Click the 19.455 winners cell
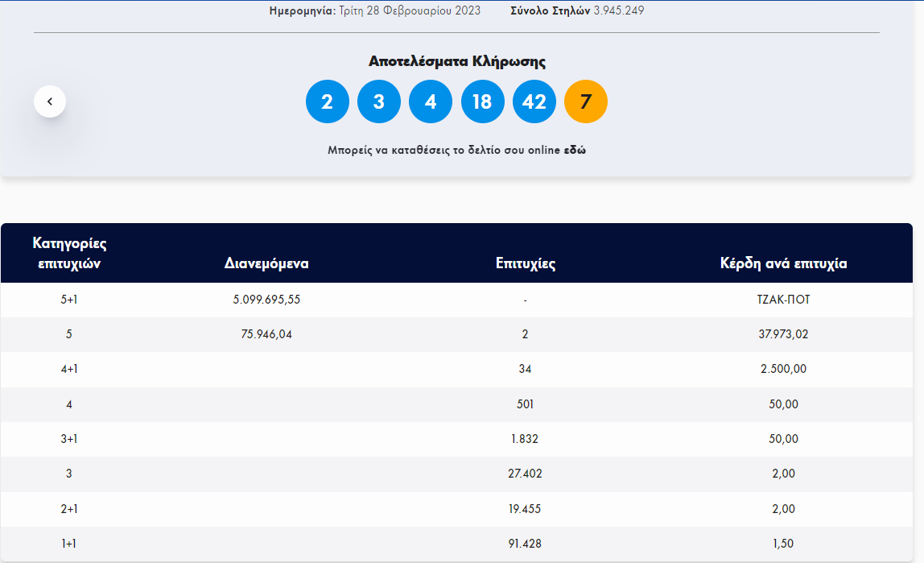Image resolution: width=924 pixels, height=563 pixels. point(525,509)
